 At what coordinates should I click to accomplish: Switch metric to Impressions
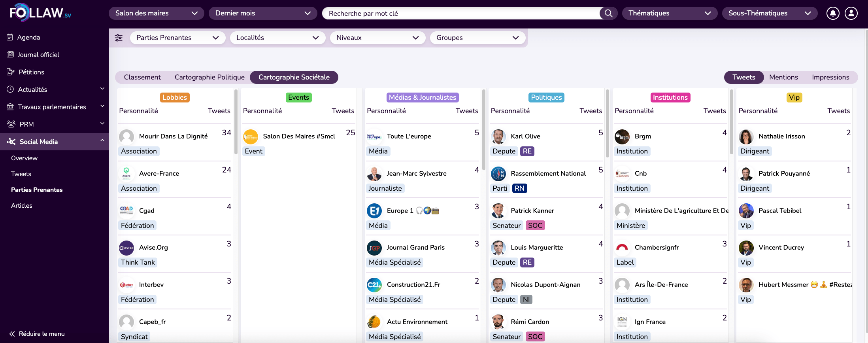point(830,77)
